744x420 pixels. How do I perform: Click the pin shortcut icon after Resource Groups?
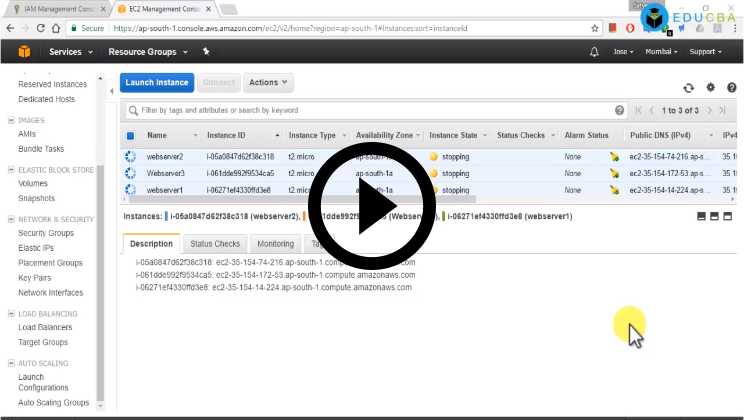tap(206, 51)
